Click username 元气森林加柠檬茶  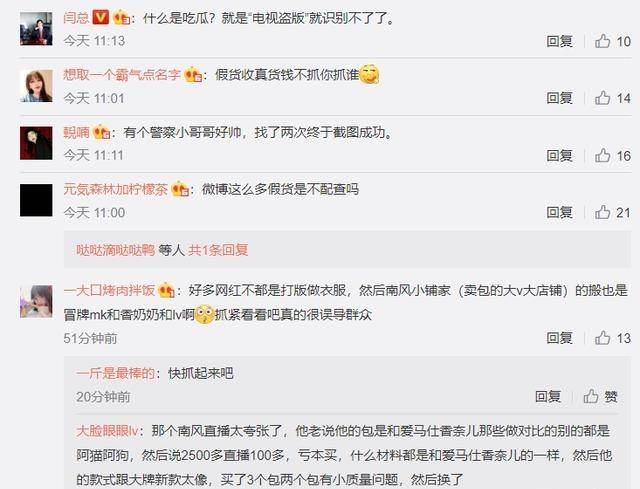coord(116,189)
